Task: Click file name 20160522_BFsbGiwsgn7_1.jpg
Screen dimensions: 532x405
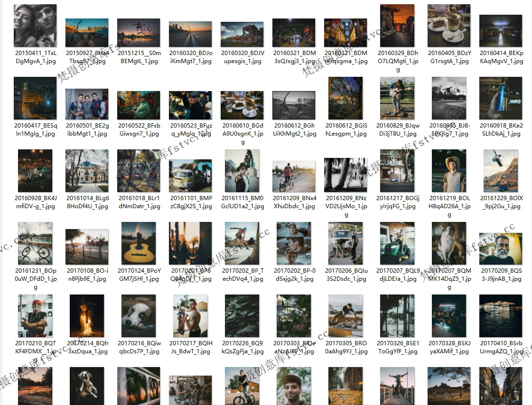Action: pos(139,129)
